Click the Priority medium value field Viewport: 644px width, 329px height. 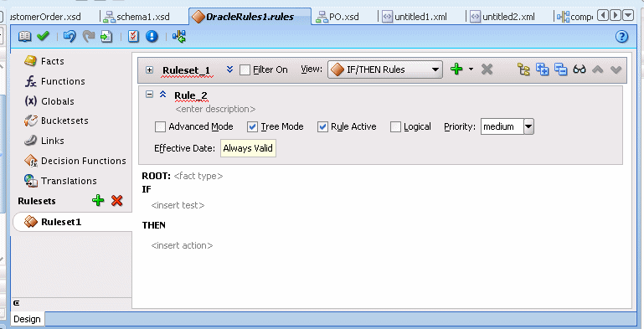[502, 126]
